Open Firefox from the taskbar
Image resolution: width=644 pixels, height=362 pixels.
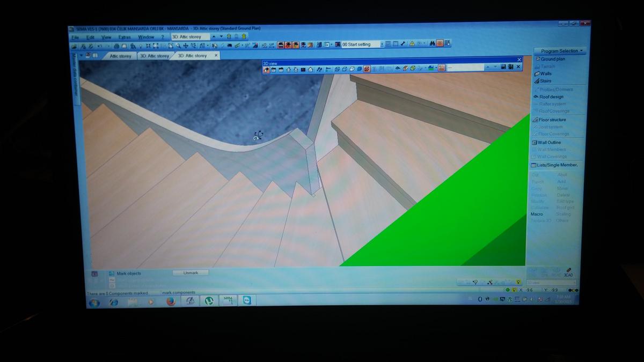(171, 301)
